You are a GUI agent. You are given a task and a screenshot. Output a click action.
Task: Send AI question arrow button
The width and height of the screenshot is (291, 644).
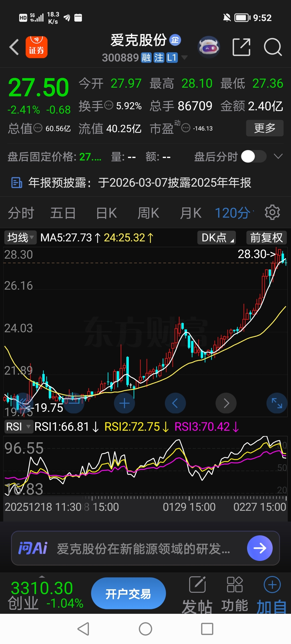[260, 548]
